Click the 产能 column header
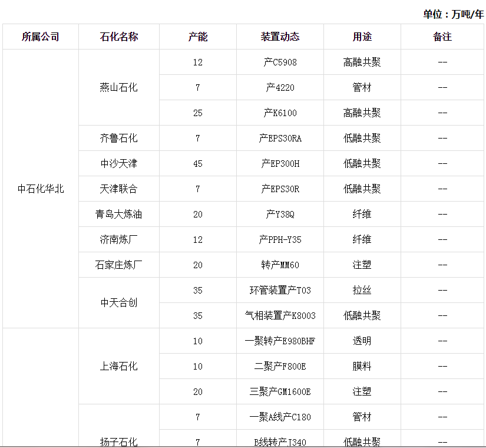This screenshot has height=448, width=486. (x=198, y=37)
